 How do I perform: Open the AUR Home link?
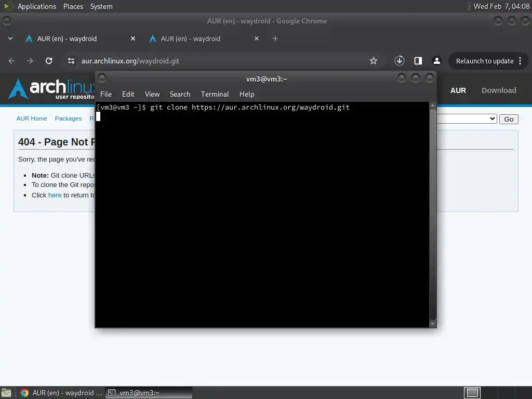click(32, 118)
